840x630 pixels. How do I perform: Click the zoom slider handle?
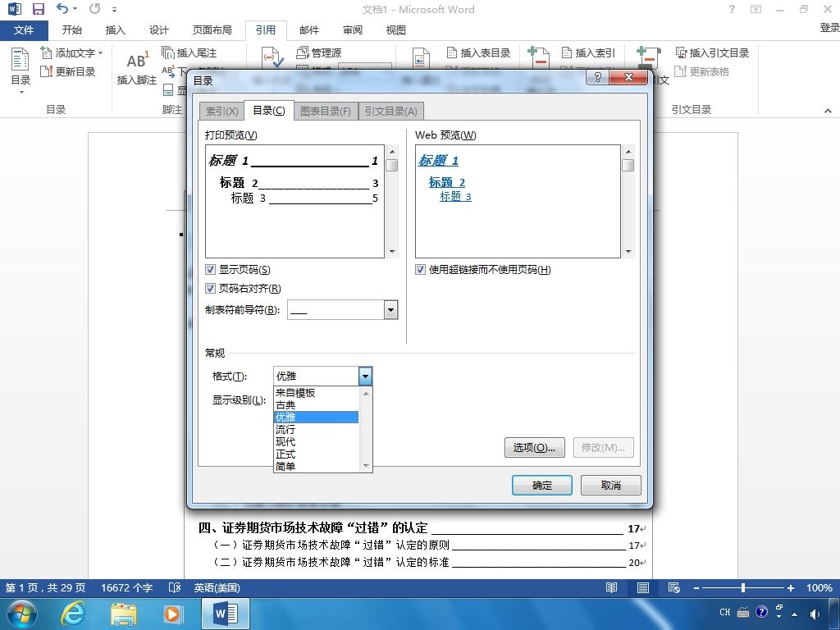(x=743, y=587)
